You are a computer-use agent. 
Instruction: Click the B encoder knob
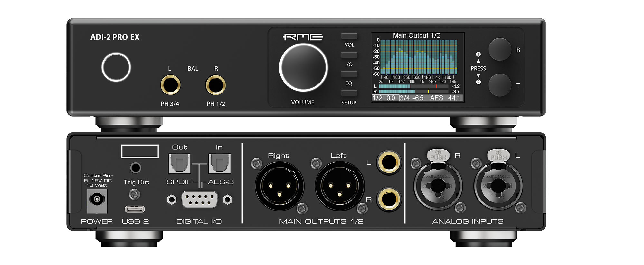500,49
